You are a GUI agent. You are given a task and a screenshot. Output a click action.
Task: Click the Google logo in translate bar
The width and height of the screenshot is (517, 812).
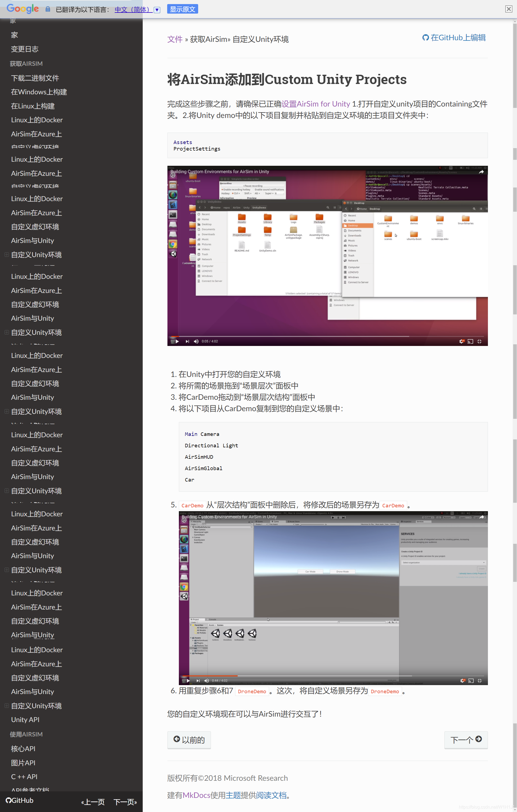click(x=23, y=9)
